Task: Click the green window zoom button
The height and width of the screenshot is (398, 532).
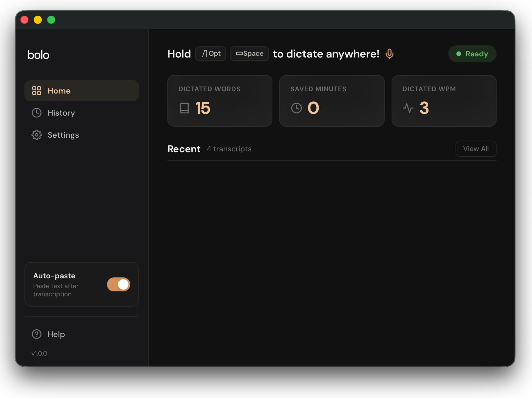Action: point(51,20)
